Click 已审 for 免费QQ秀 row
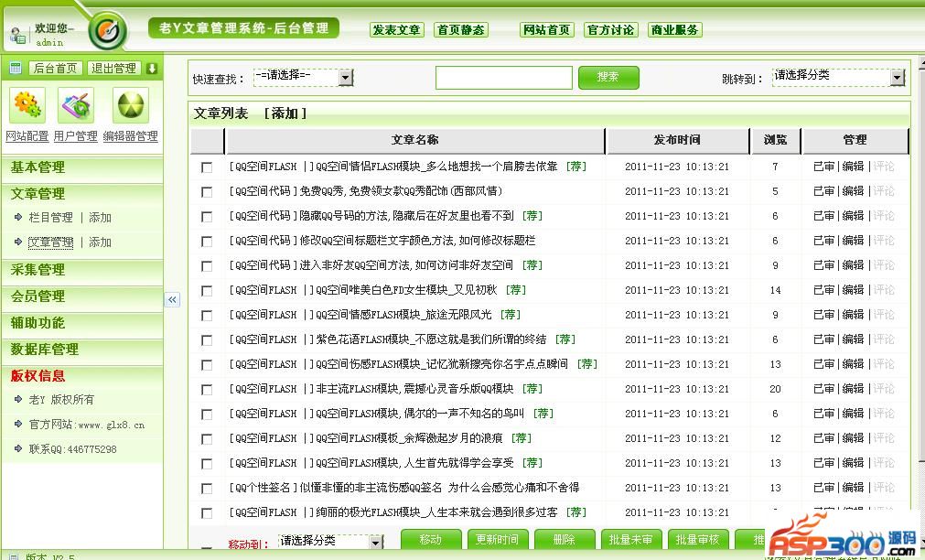 click(823, 191)
